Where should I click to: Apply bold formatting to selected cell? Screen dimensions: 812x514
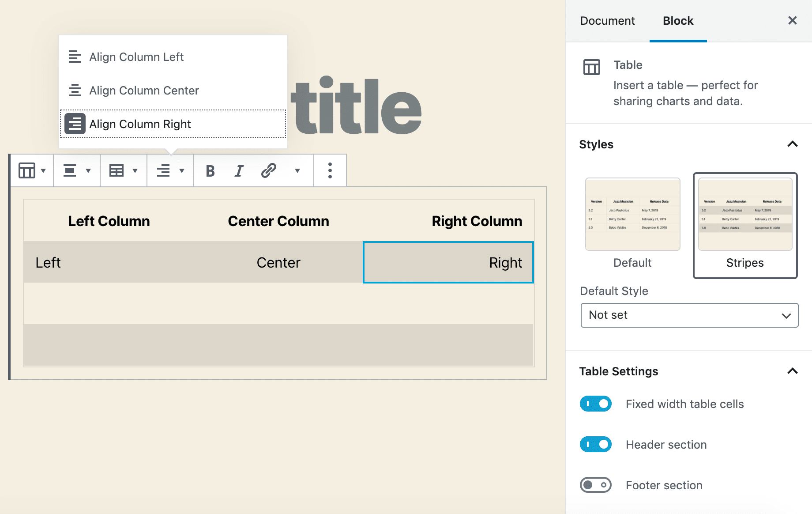211,170
